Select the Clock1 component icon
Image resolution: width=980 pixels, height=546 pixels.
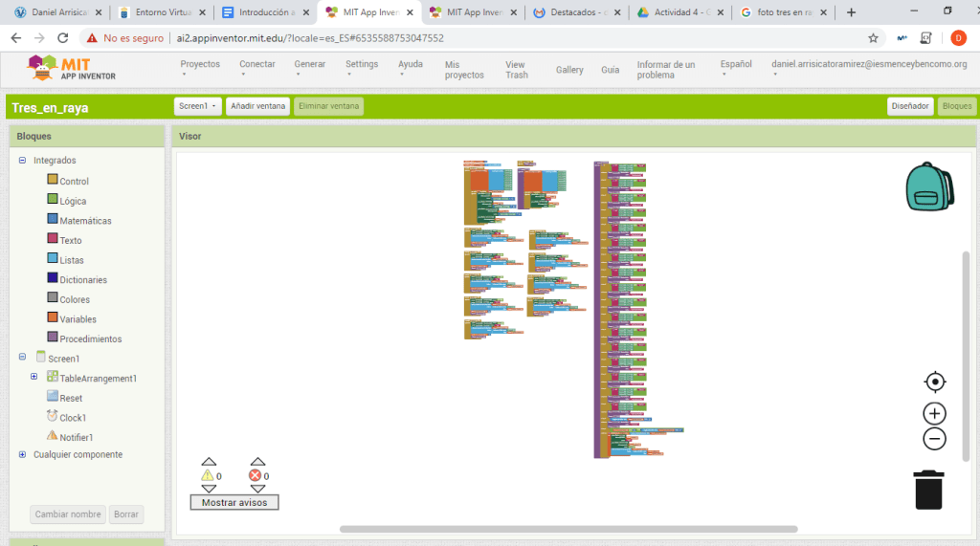click(53, 417)
